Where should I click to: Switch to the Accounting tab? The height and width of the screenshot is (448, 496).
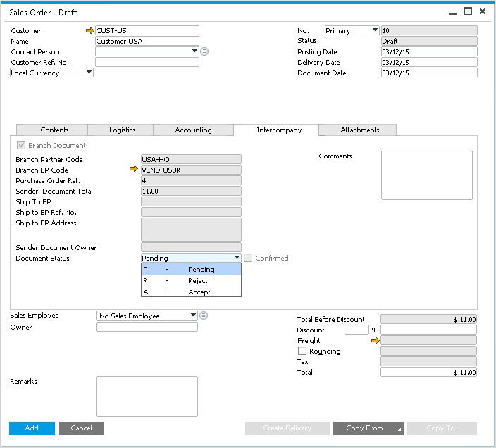point(194,130)
